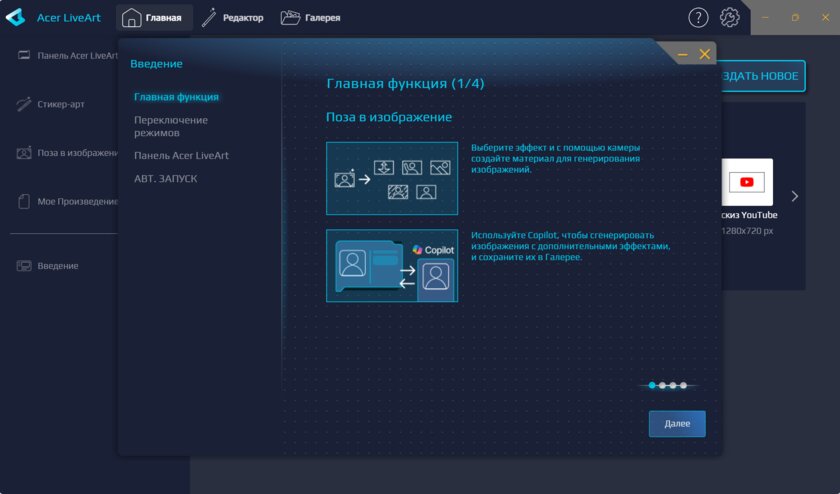Select Поза в изображении sidebar icon

click(x=24, y=153)
